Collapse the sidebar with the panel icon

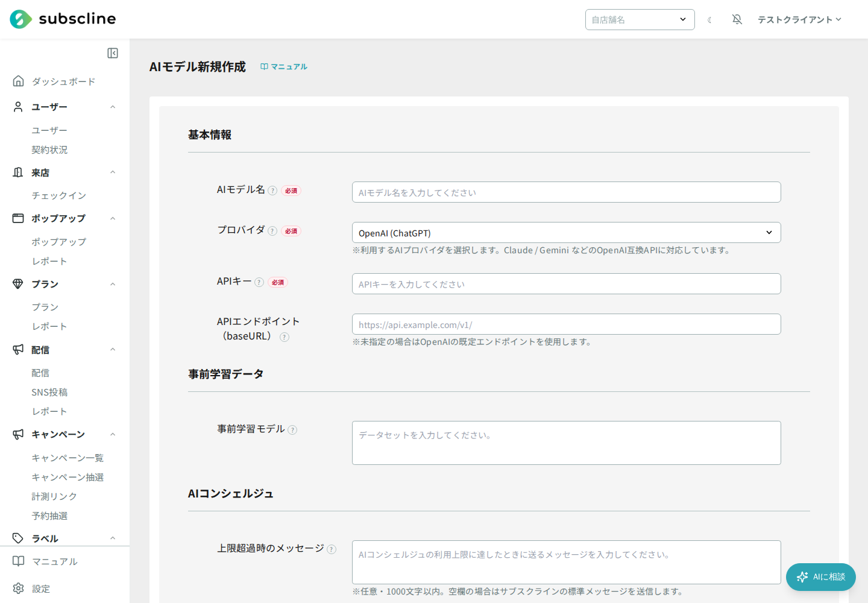click(113, 53)
